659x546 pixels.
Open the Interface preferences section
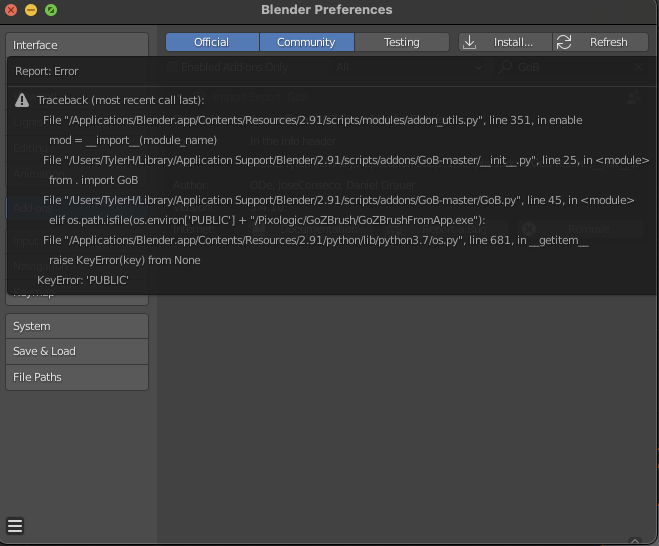(77, 45)
